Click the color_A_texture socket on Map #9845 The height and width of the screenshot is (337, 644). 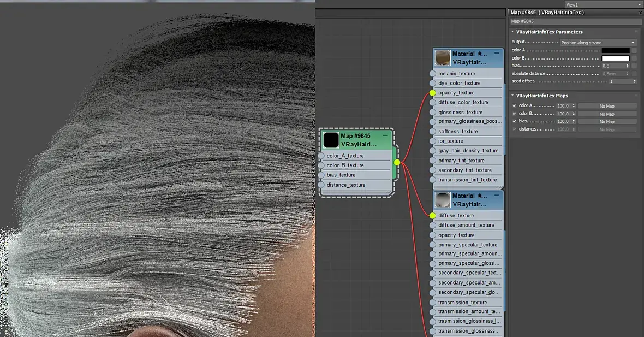pos(321,156)
